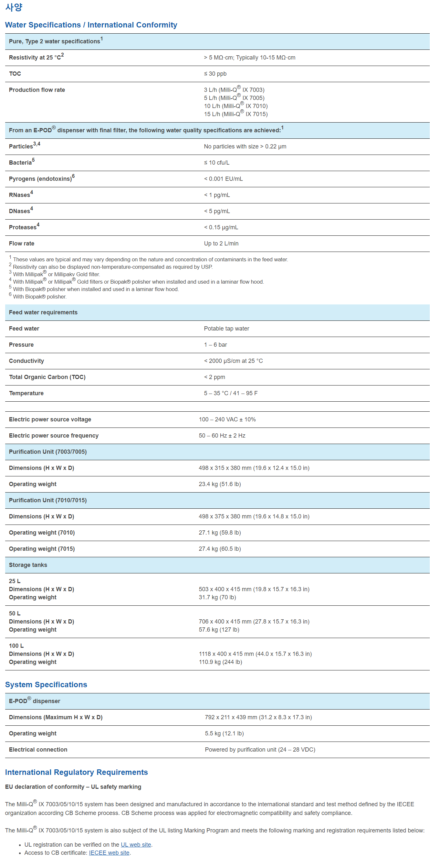Click the 'Electrical connection' label
This screenshot has width=430, height=868.
coord(38,750)
